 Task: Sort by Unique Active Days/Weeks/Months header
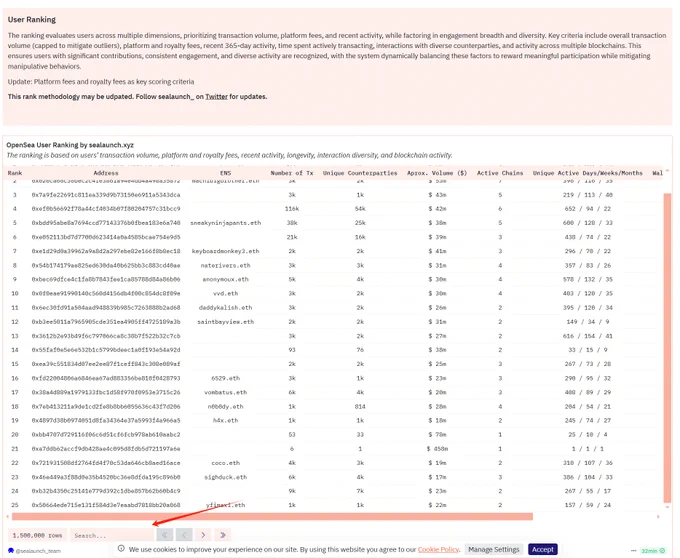[x=588, y=173]
